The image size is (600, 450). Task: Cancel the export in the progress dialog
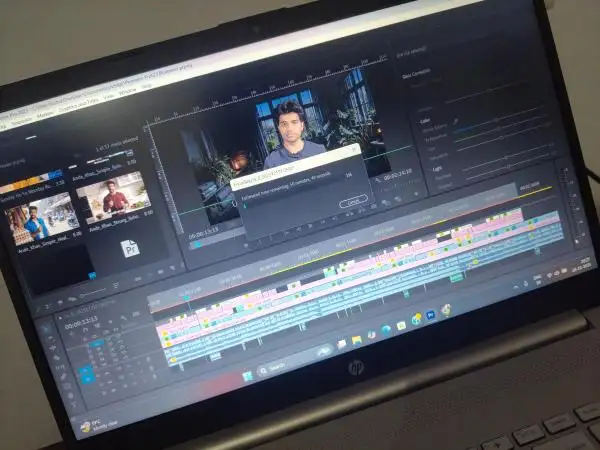353,201
